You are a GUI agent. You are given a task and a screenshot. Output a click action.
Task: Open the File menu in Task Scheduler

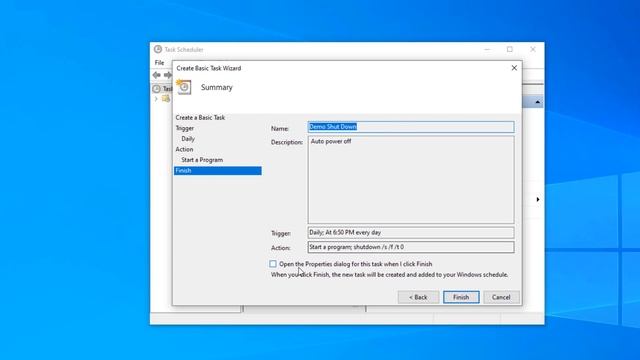click(x=159, y=62)
